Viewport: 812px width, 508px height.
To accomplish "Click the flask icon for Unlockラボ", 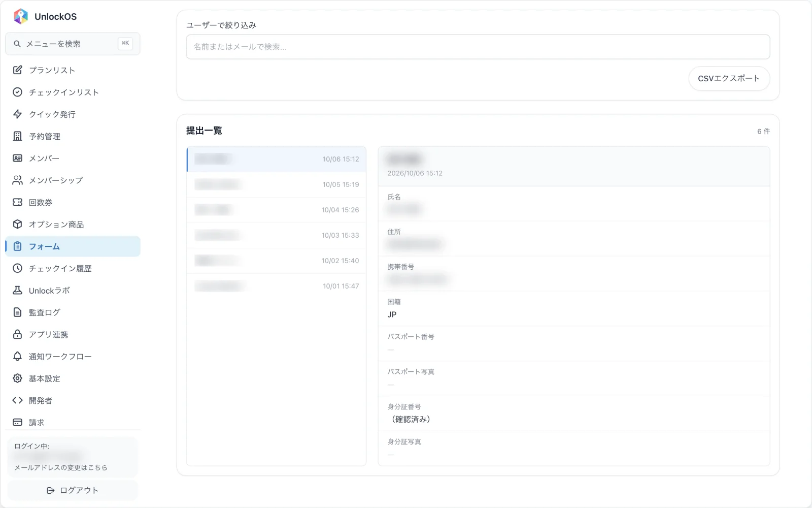I will coord(17,290).
